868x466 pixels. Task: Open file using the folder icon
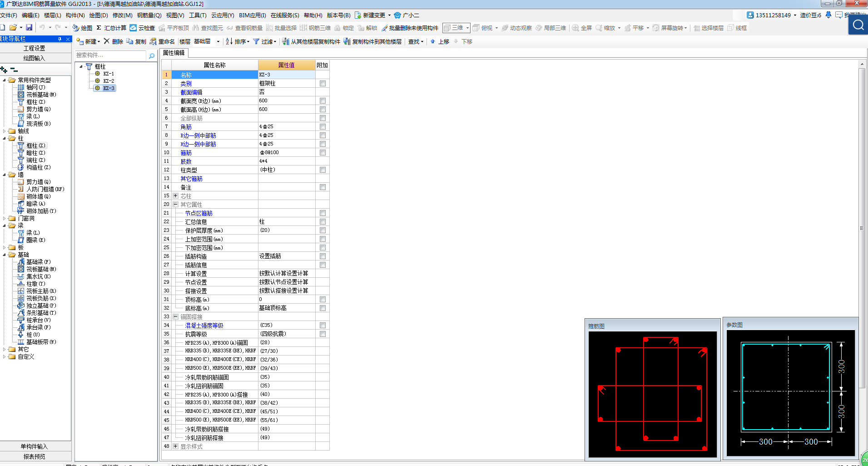[x=13, y=28]
